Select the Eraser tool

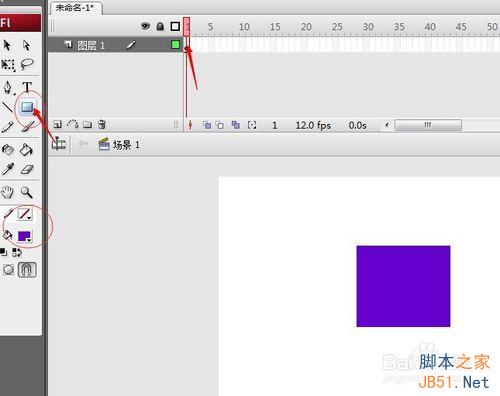[27, 169]
